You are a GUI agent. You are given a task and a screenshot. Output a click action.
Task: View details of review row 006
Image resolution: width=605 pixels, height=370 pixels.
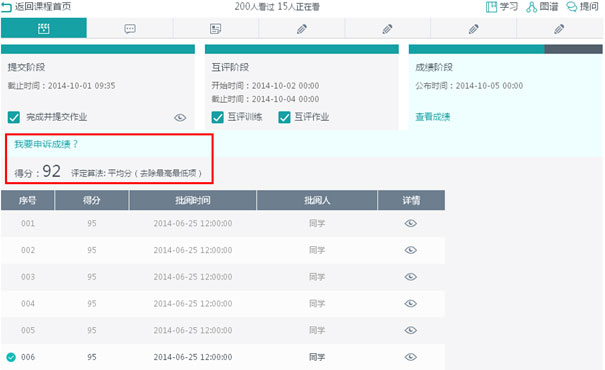(x=411, y=357)
